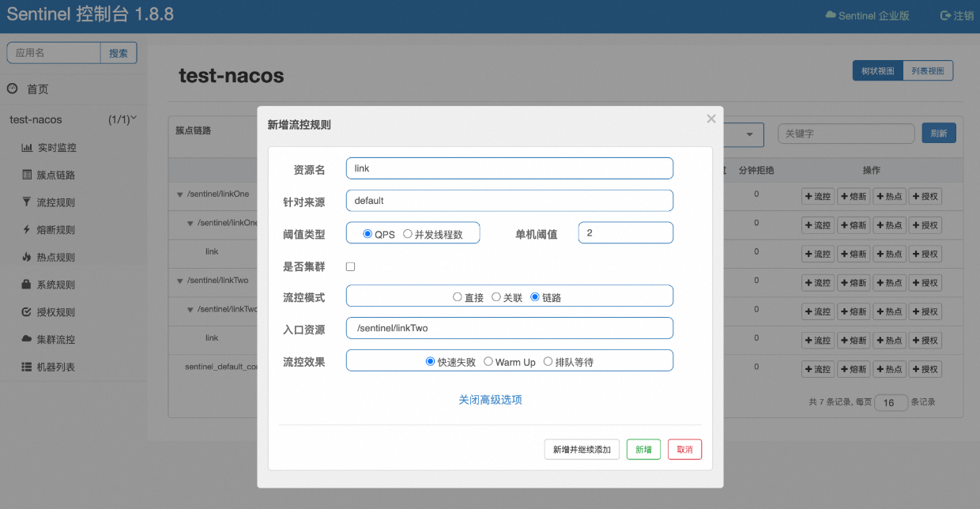Click the 热点规则 flame icon in sidebar
980x509 pixels.
pyautogui.click(x=27, y=257)
